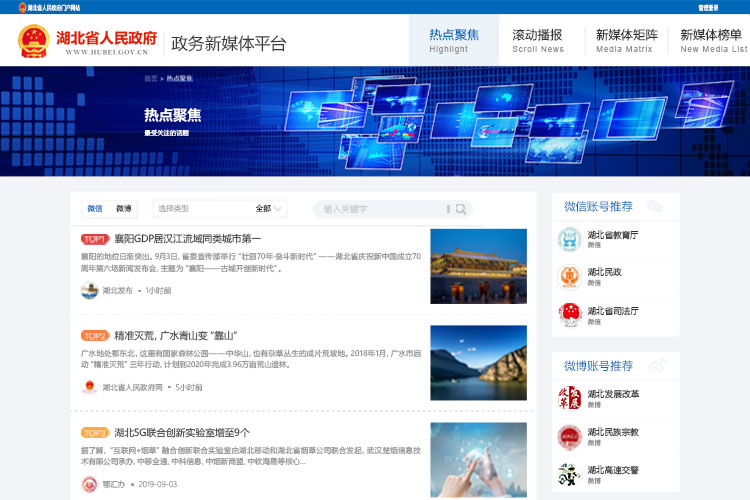This screenshot has width=750, height=500.
Task: Open 湖北发展改革 Weibo avatar icon
Action: (569, 398)
